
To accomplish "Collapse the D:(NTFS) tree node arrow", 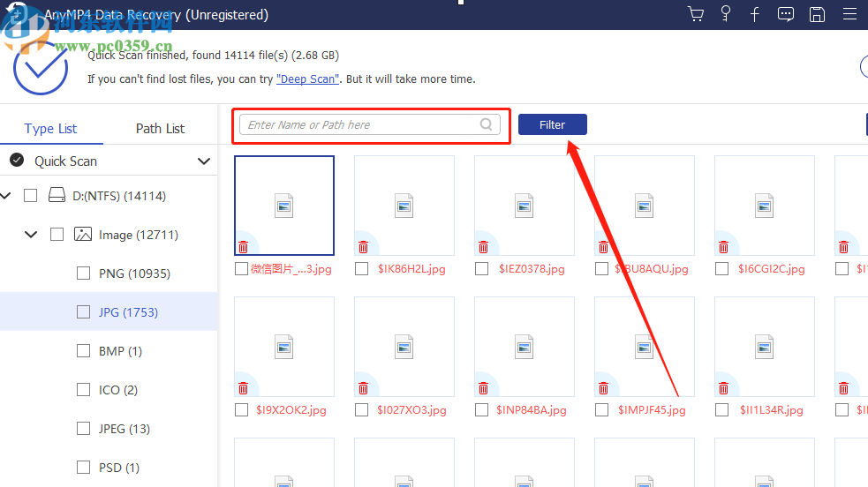I will point(6,196).
